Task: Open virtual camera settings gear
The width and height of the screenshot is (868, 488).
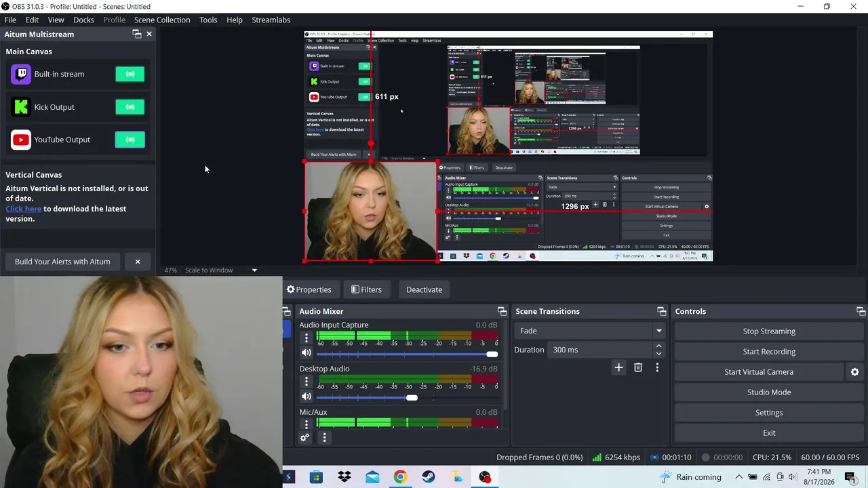Action: (854, 372)
